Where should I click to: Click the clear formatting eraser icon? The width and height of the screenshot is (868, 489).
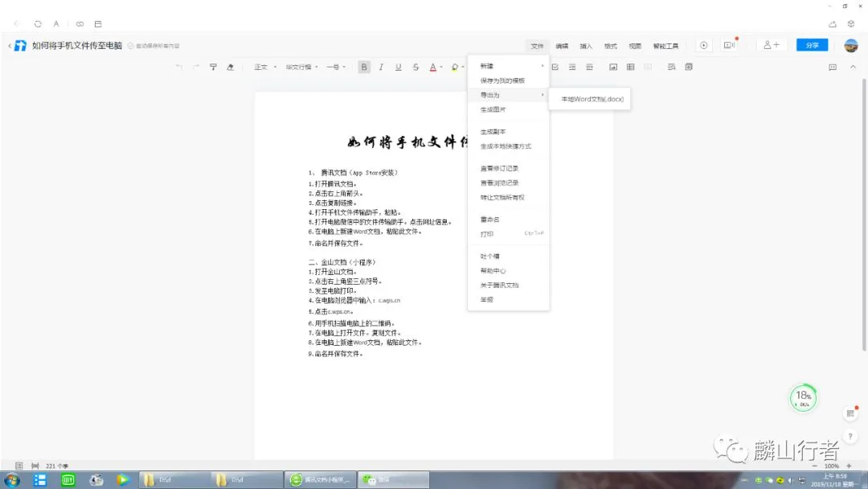tap(231, 67)
